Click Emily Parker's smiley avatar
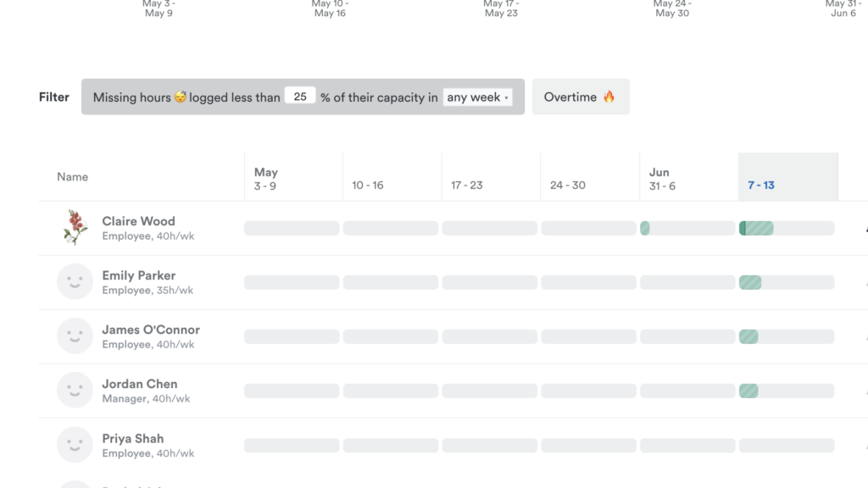 [75, 281]
